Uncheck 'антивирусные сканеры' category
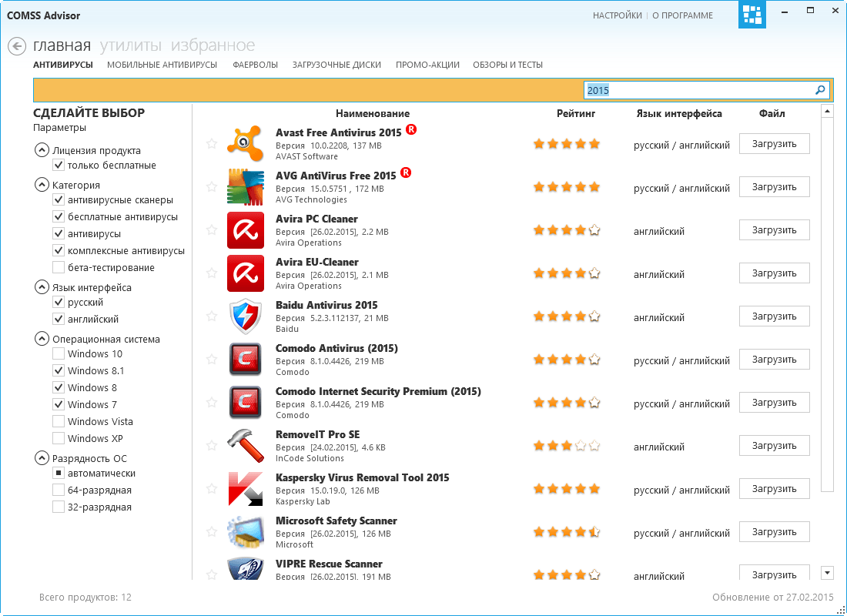 coord(59,199)
